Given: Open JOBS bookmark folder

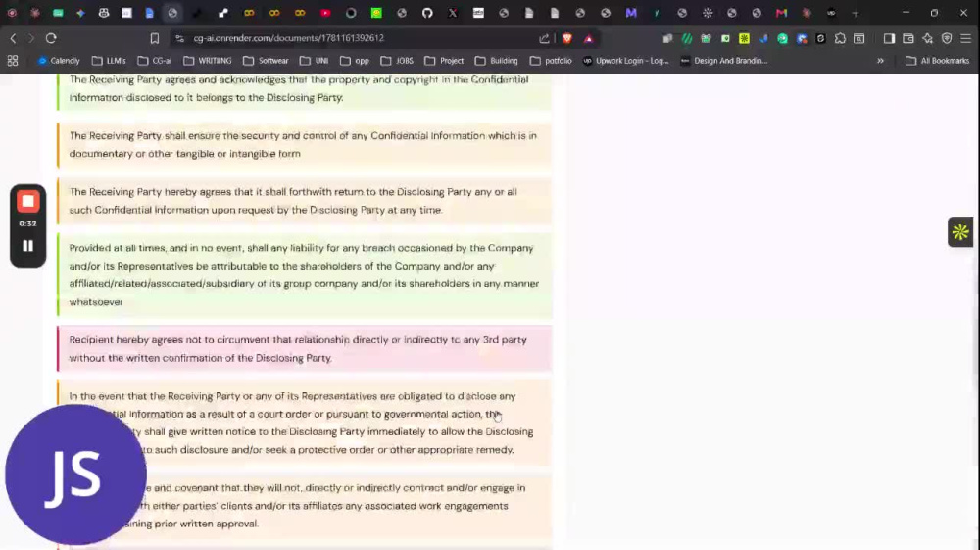Looking at the screenshot, I should pos(397,61).
